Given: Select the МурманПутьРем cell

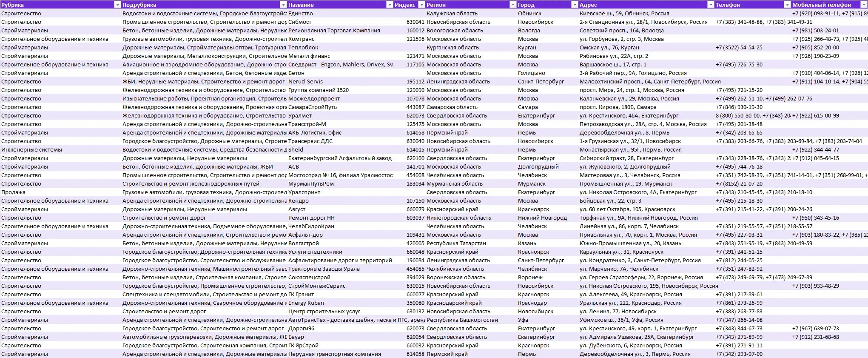Looking at the screenshot, I should coord(340,183).
